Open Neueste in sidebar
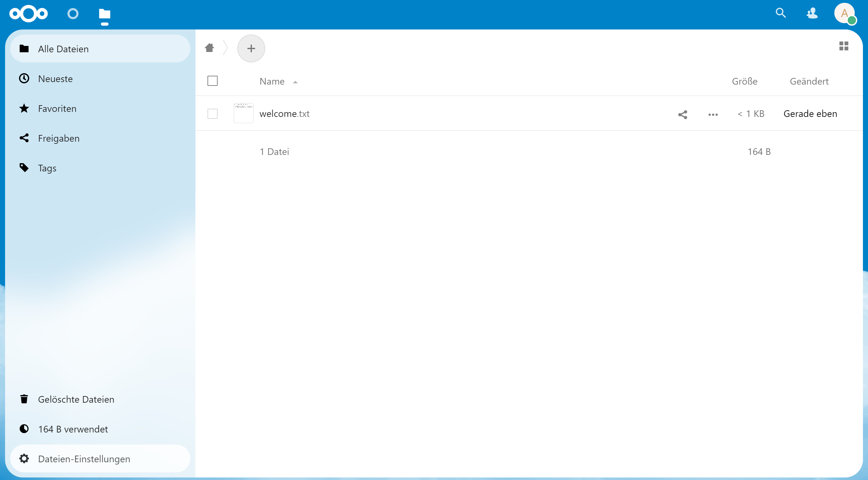Viewport: 868px width, 480px height. point(55,79)
